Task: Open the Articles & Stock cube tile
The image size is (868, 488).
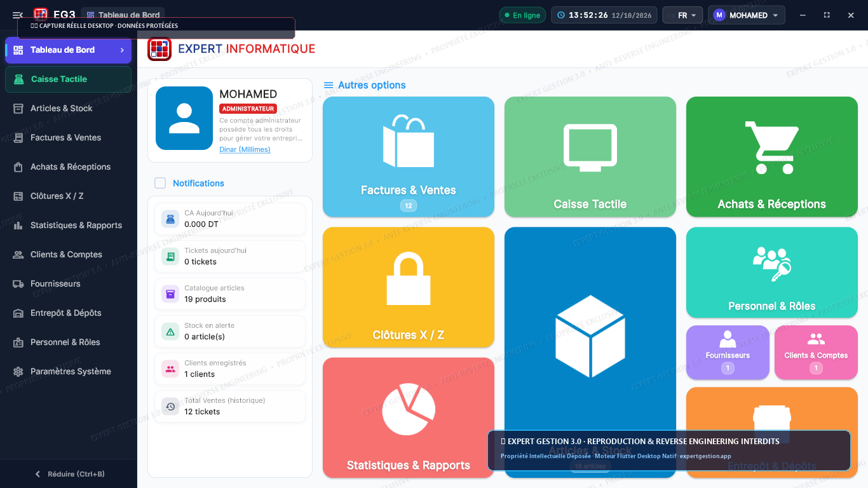Action: pyautogui.click(x=590, y=352)
